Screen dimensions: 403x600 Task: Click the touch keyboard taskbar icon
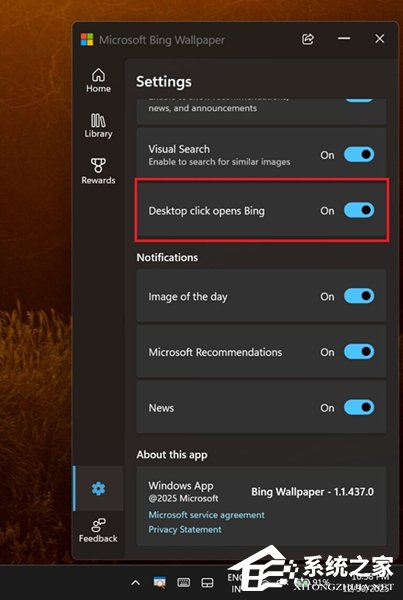[x=183, y=582]
